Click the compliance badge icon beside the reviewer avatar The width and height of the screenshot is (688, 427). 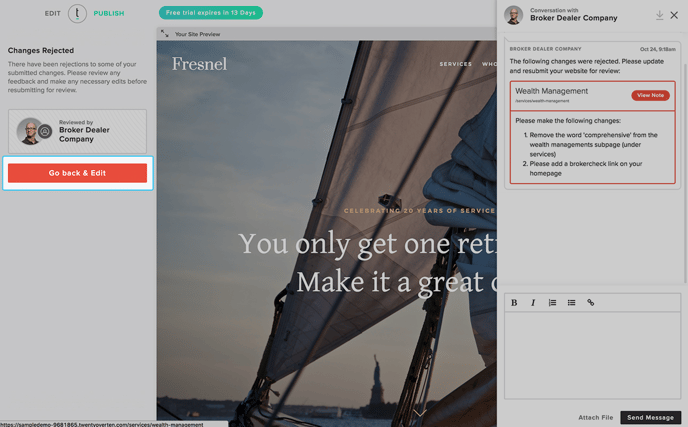(x=45, y=131)
